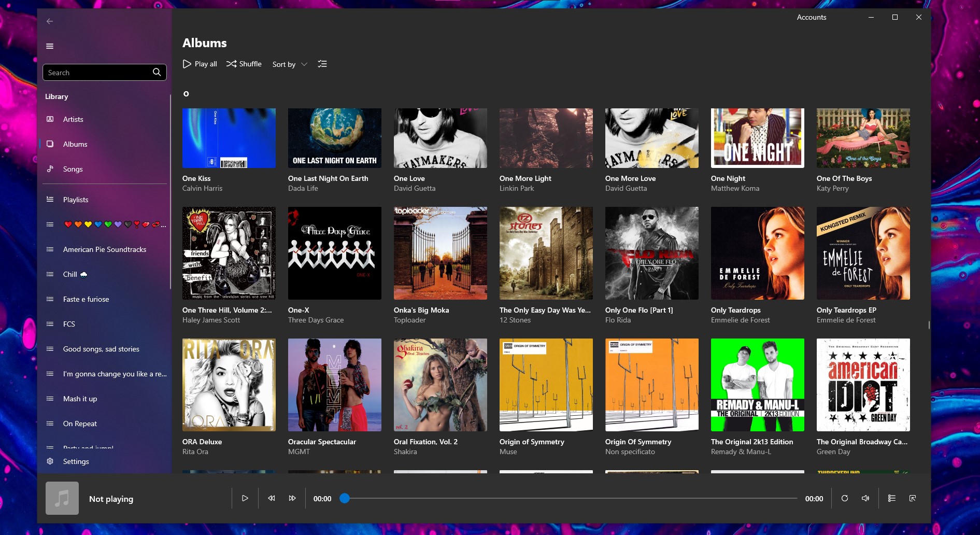
Task: Click the search magnifier icon
Action: (157, 72)
